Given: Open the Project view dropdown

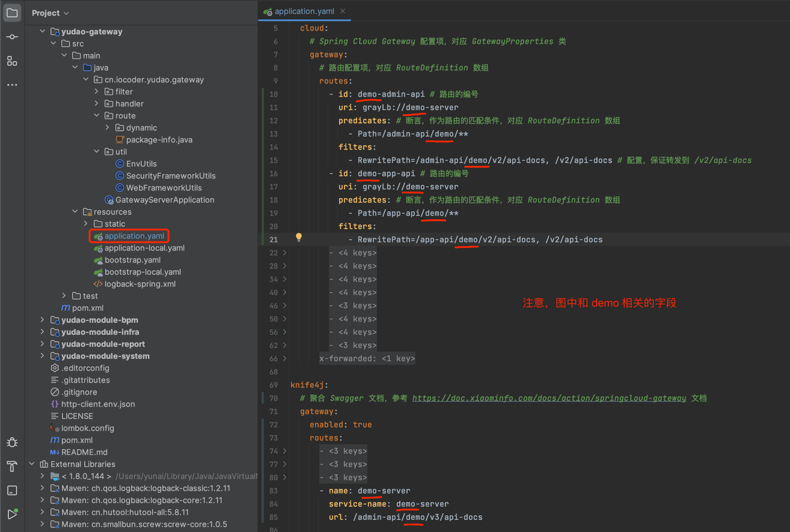Looking at the screenshot, I should (x=50, y=13).
